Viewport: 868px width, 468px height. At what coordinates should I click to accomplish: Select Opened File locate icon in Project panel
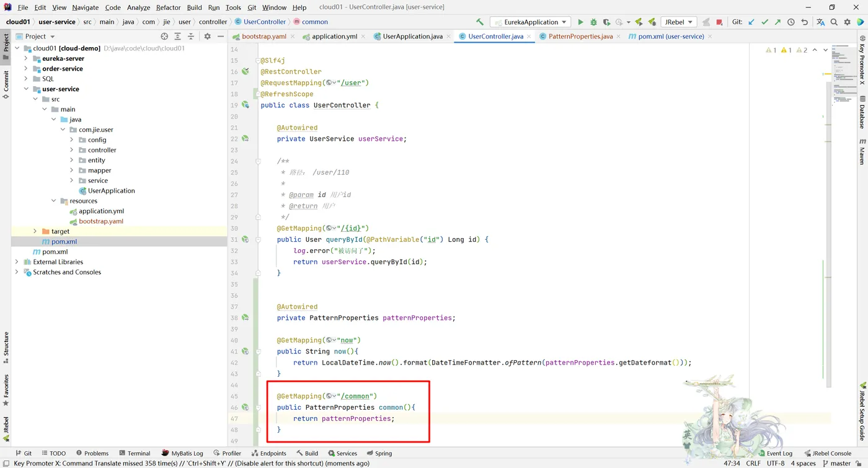(164, 37)
